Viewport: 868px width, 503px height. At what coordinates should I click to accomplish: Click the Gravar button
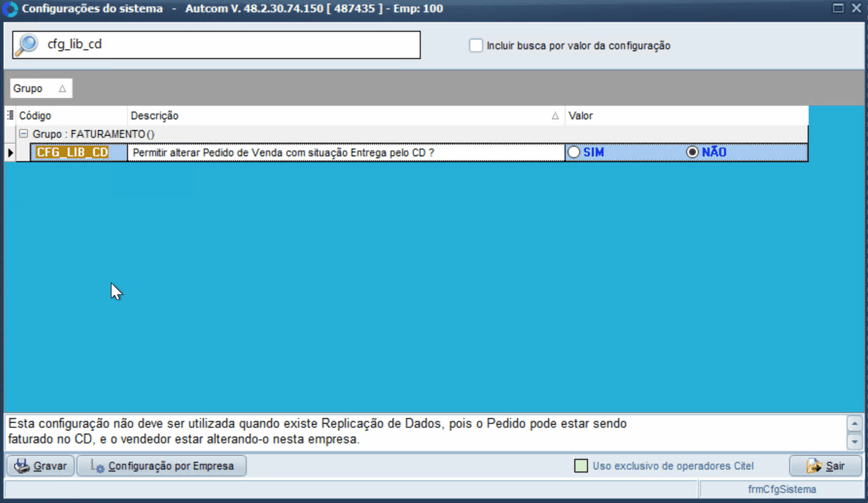click(40, 466)
